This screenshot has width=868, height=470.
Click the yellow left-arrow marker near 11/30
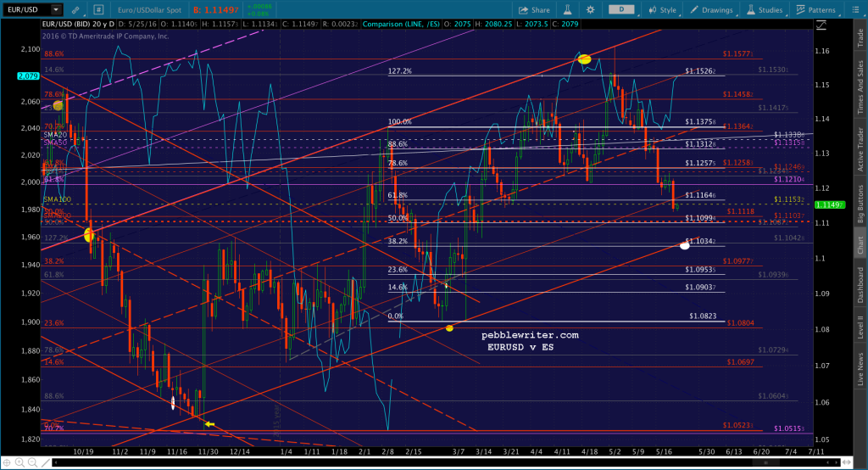pyautogui.click(x=209, y=424)
